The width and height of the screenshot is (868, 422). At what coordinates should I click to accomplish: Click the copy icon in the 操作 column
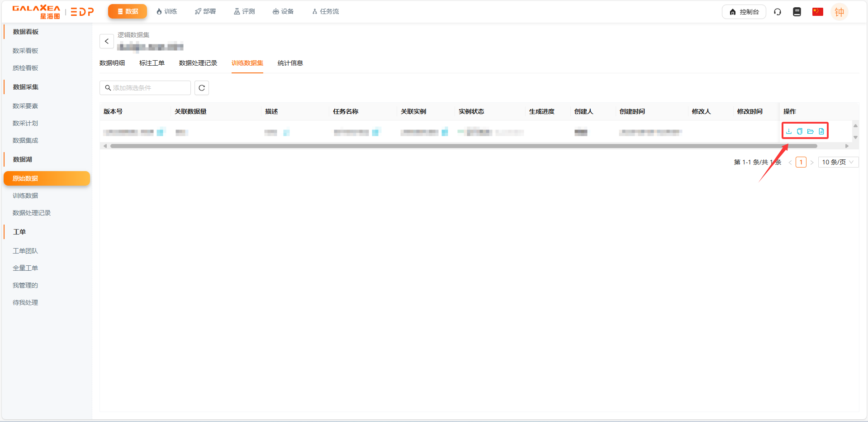(x=799, y=131)
